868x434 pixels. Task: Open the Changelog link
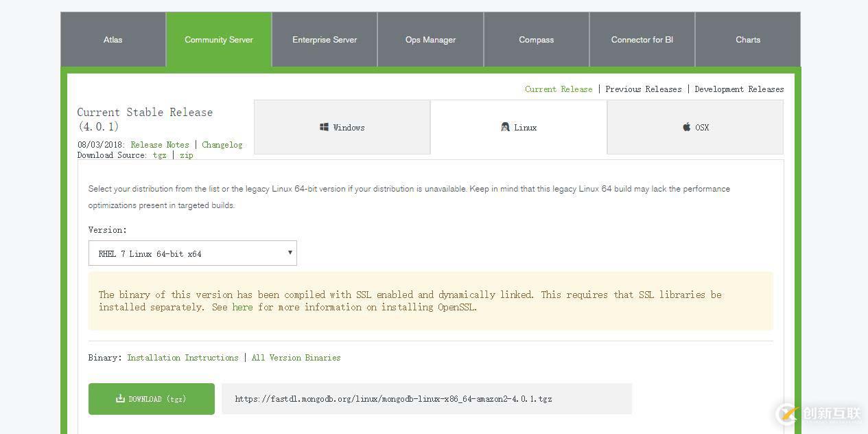222,145
